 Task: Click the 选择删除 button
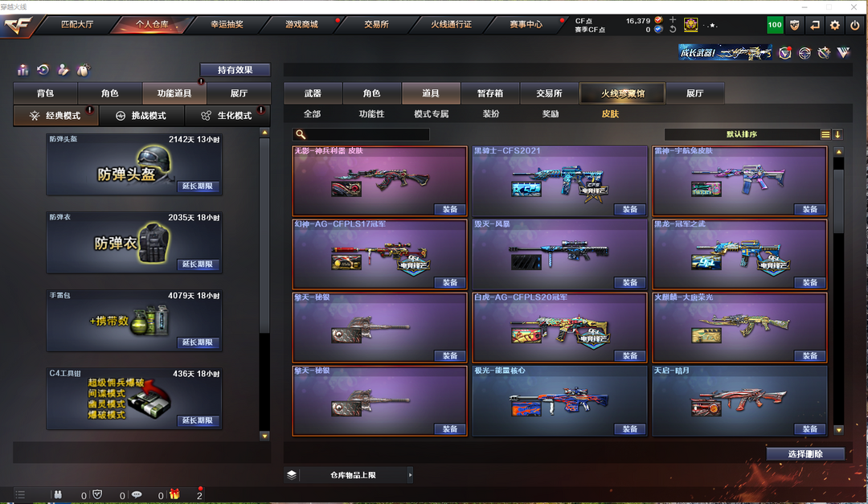805,453
